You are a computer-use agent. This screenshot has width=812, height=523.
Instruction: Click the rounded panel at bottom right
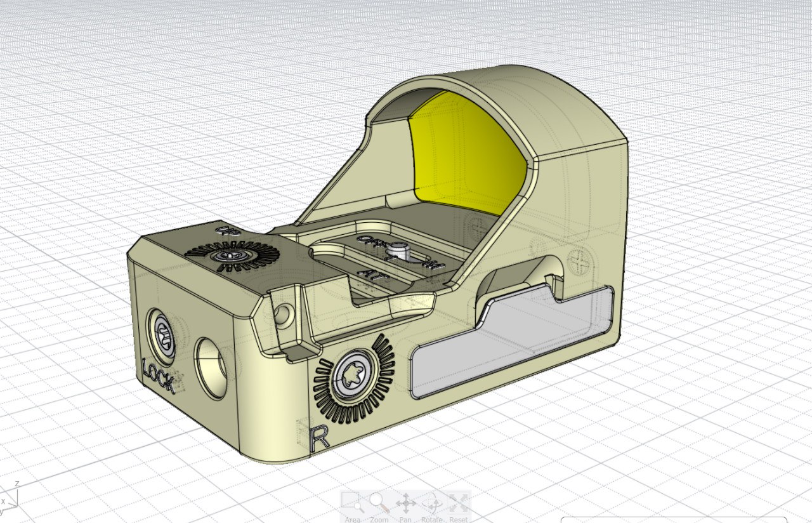(672, 520)
